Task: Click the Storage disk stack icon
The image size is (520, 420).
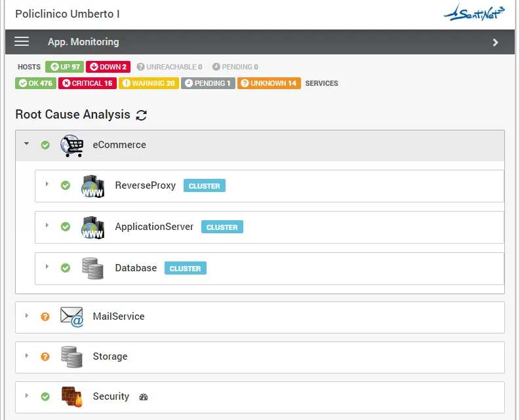Action: [x=71, y=357]
